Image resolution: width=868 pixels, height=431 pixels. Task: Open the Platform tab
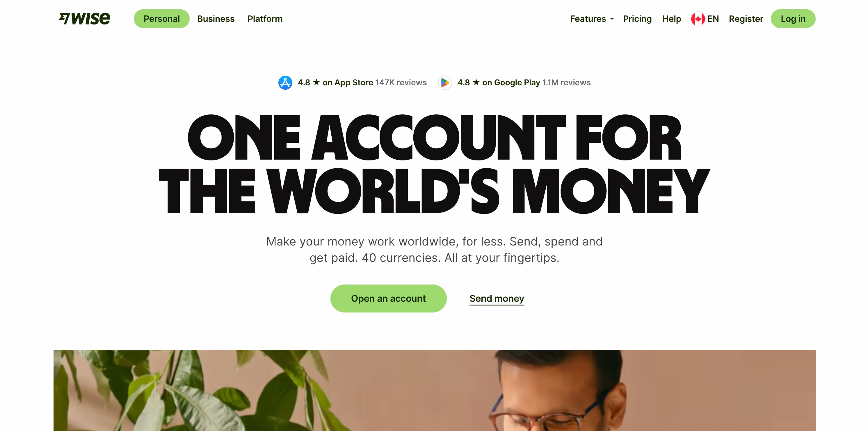click(265, 19)
